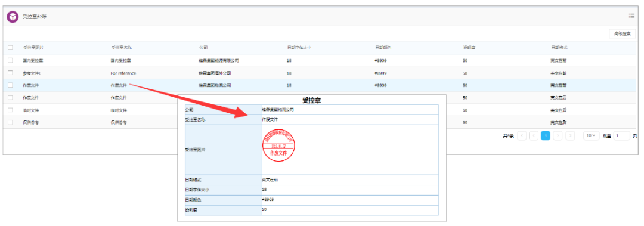Click the 18 font size value in the popup

point(264,190)
